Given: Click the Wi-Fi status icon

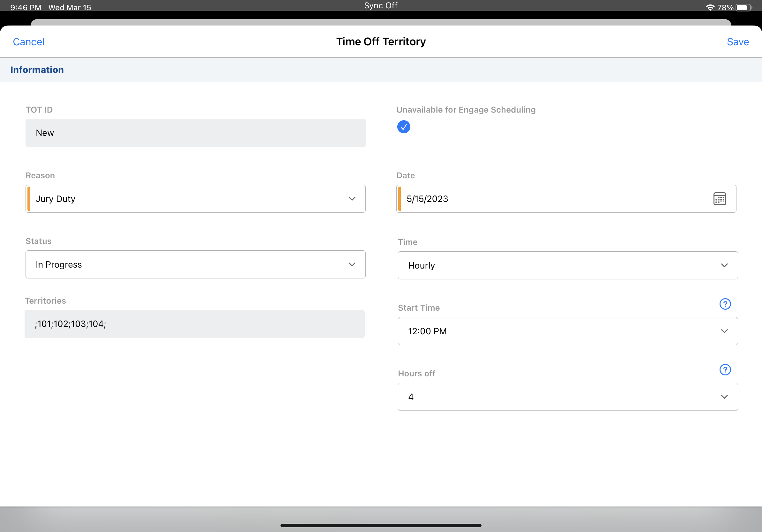Looking at the screenshot, I should (710, 7).
